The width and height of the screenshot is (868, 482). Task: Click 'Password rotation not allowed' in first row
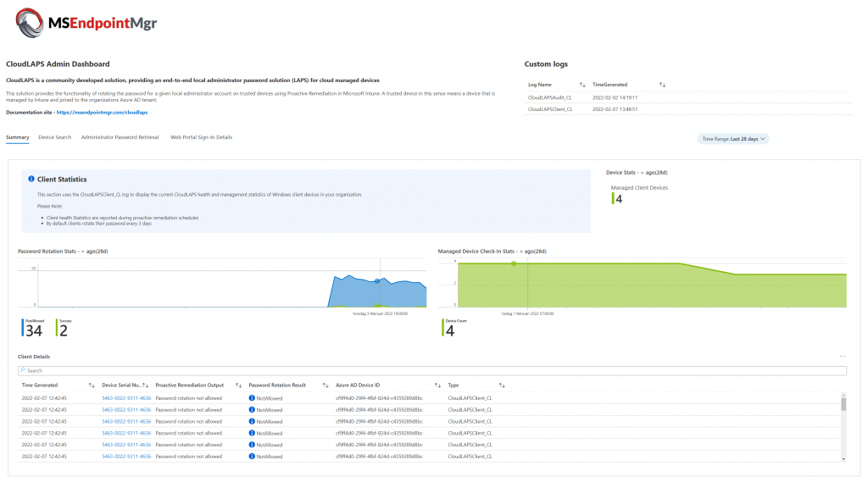pos(189,398)
